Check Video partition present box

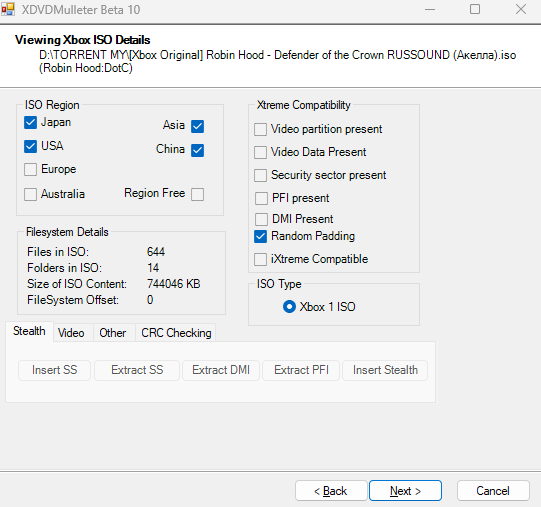coord(260,130)
